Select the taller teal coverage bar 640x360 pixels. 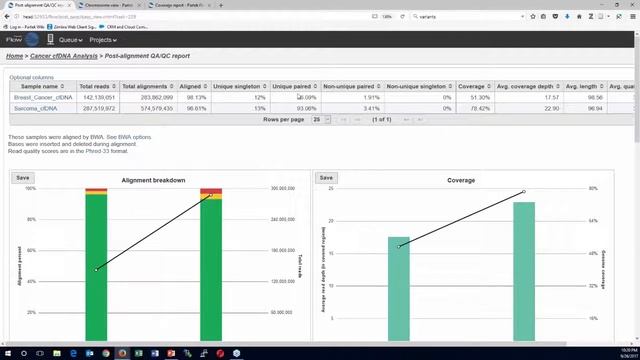[524, 271]
